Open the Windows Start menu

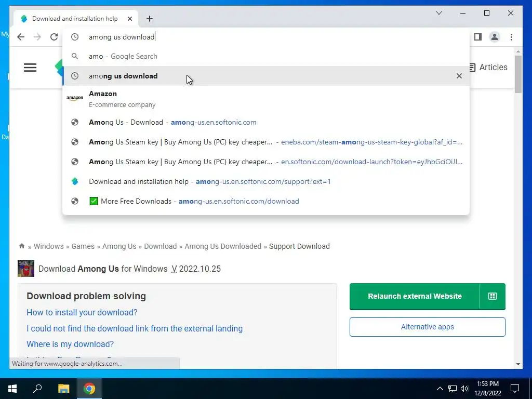[12, 389]
